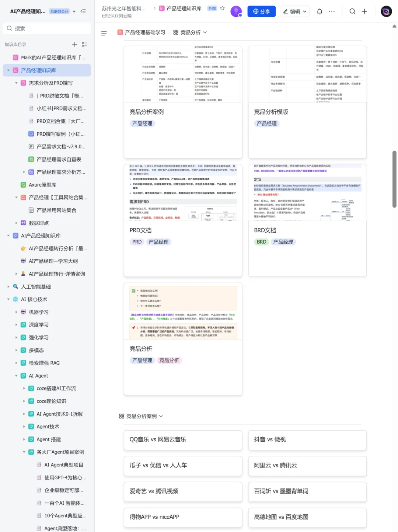The image size is (398, 532).
Task: Collapse the AI Agent tree node
Action: click(16, 376)
